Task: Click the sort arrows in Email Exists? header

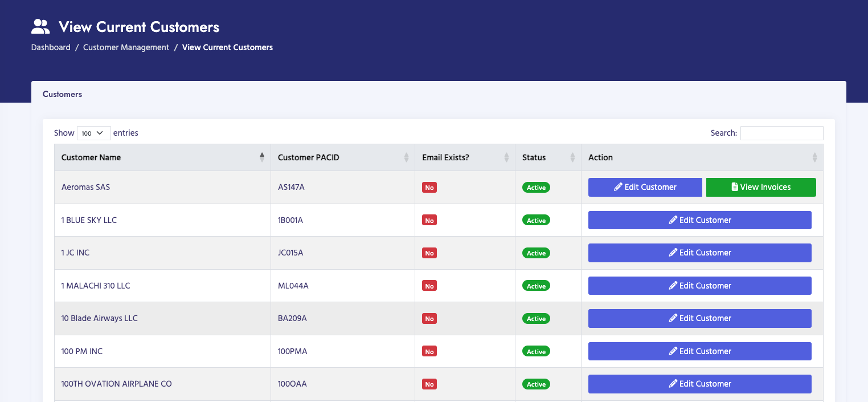Action: click(x=506, y=157)
